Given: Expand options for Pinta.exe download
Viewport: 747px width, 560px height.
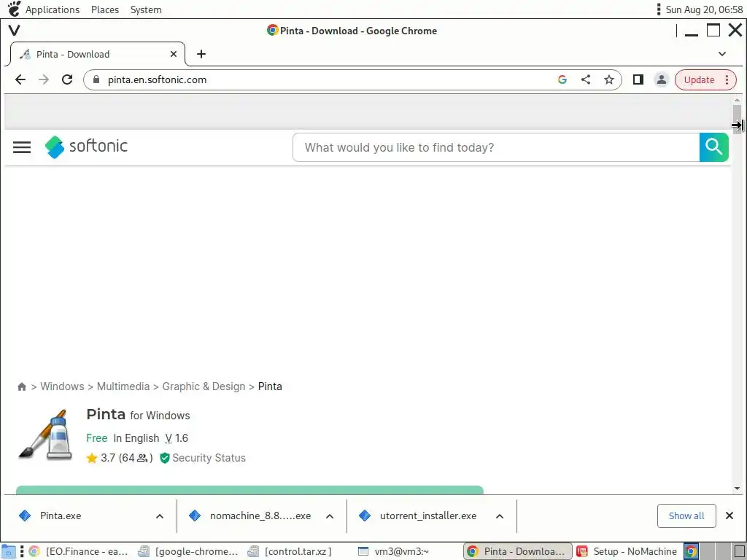Looking at the screenshot, I should point(160,516).
